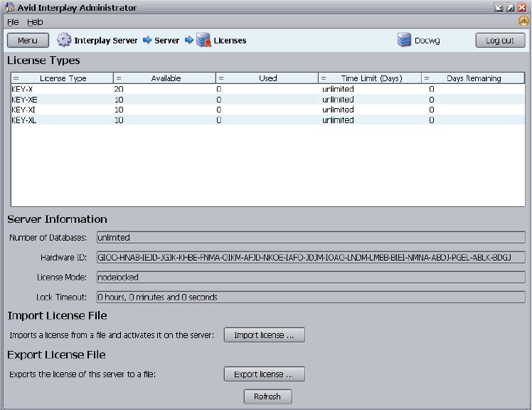Click the Used value for KEY-X

tap(219, 89)
